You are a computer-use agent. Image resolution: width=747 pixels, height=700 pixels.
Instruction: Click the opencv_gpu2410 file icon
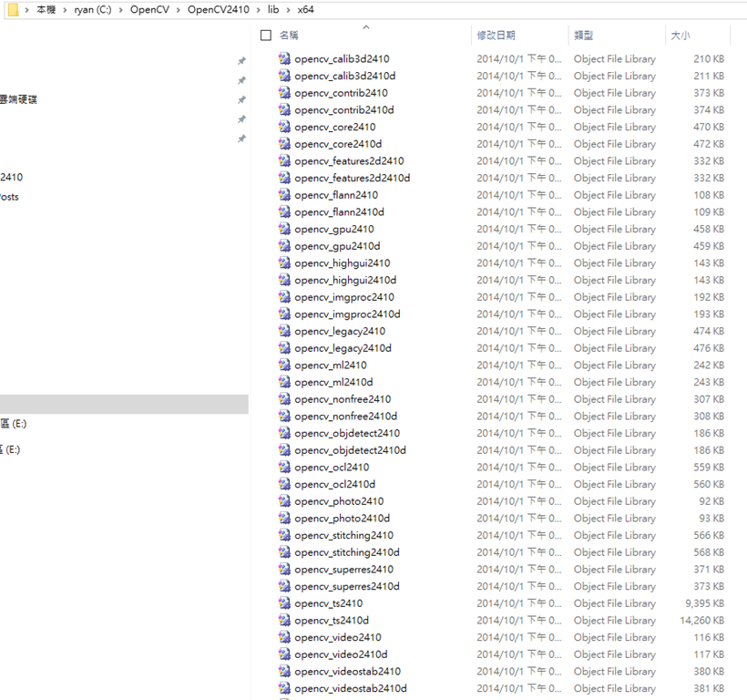tap(284, 229)
